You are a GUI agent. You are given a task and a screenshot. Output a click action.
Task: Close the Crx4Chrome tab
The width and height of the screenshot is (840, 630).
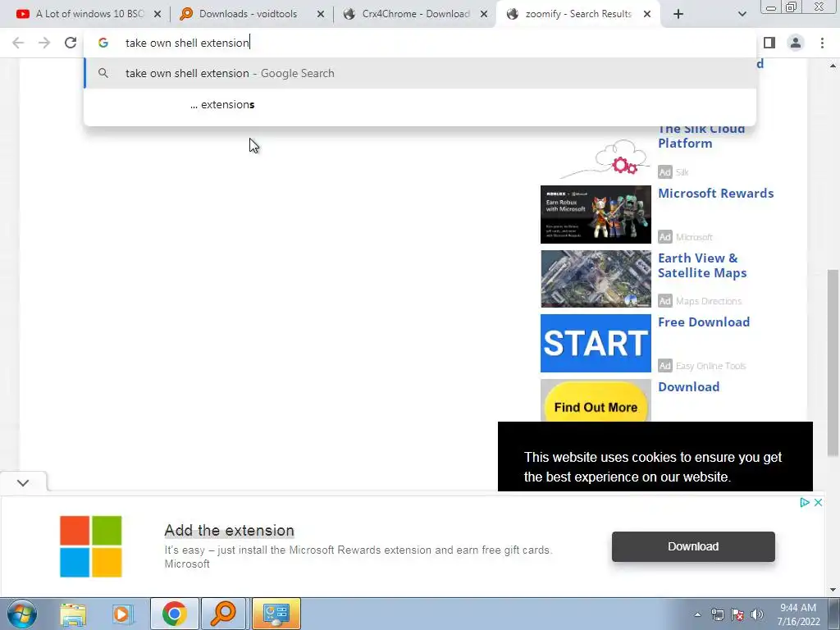coord(484,14)
